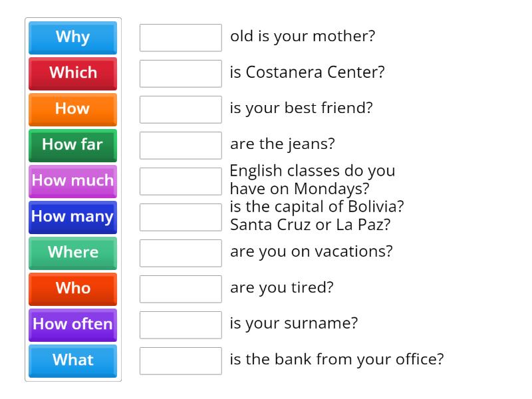This screenshot has width=532, height=399.
Task: Select the "Why" word tile
Action: 72,37
